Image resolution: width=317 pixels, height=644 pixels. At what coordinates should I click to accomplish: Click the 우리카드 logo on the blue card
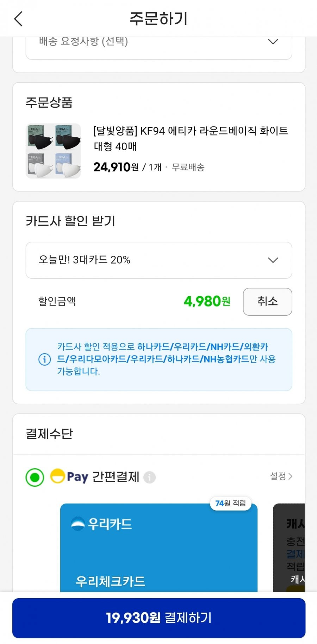pyautogui.click(x=101, y=524)
